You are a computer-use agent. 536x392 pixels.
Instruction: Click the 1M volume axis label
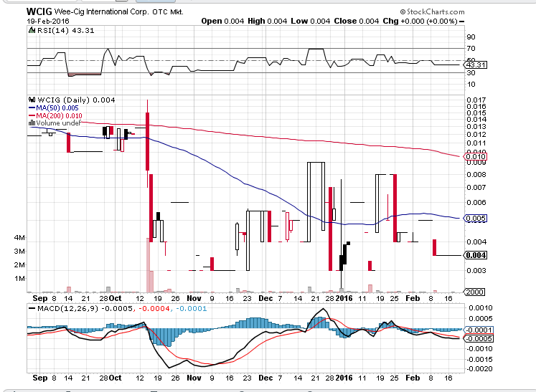[19, 279]
